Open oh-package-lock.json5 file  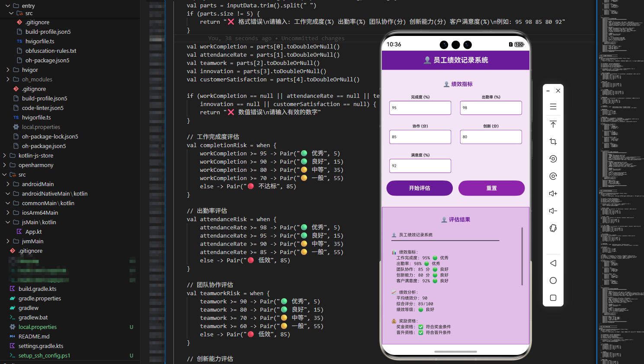pyautogui.click(x=50, y=136)
